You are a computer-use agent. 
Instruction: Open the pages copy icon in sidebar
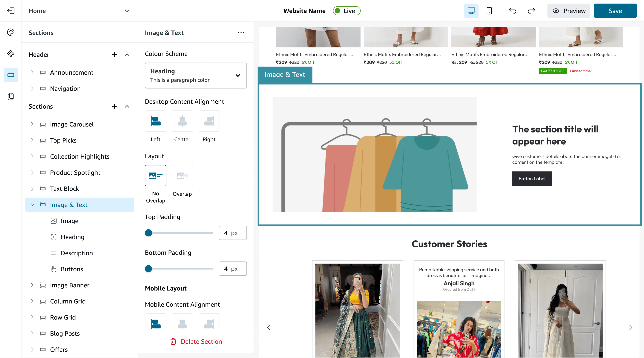tap(11, 96)
